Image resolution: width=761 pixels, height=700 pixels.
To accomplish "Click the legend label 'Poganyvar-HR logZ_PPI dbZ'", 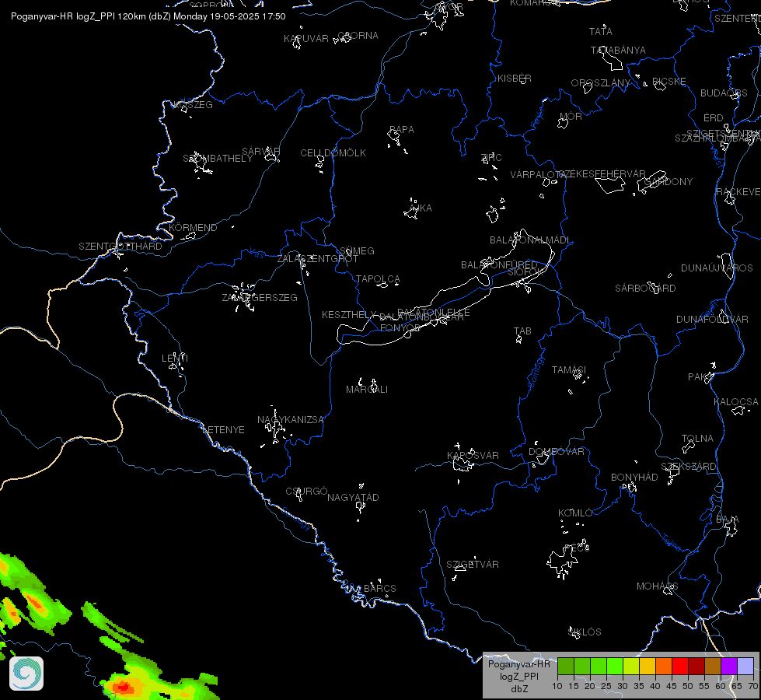I will [518, 676].
